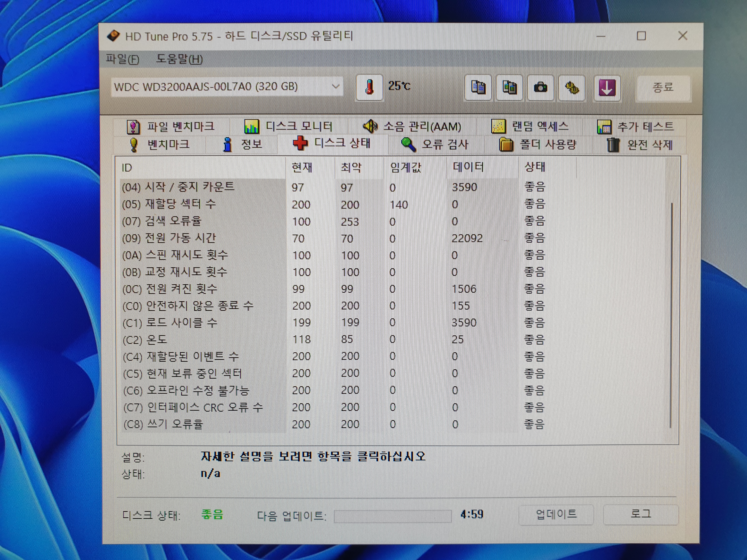Switch to the 폴더 사용량 tab
The height and width of the screenshot is (560, 747).
[538, 144]
